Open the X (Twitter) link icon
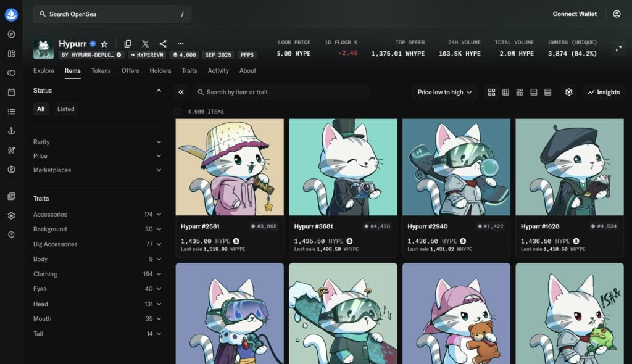This screenshot has height=364, width=632. coord(145,44)
